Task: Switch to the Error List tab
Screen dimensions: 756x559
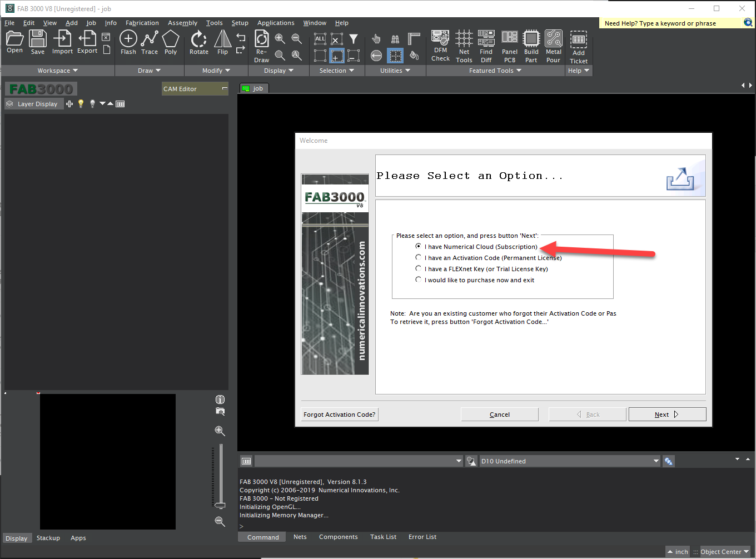Action: (422, 537)
